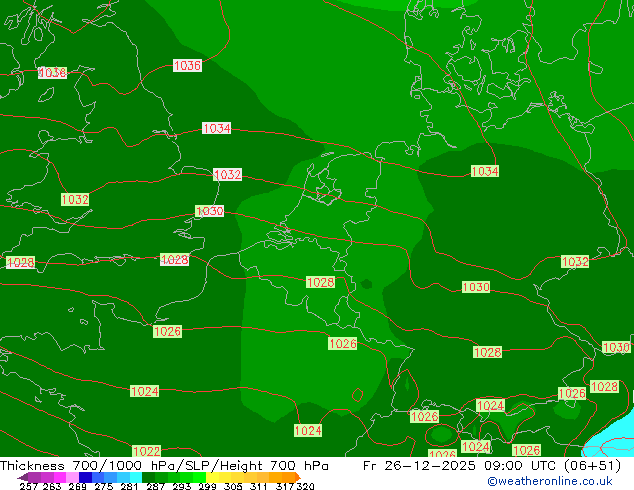Click the 293 legend value
The width and height of the screenshot is (634, 490).
click(x=182, y=486)
